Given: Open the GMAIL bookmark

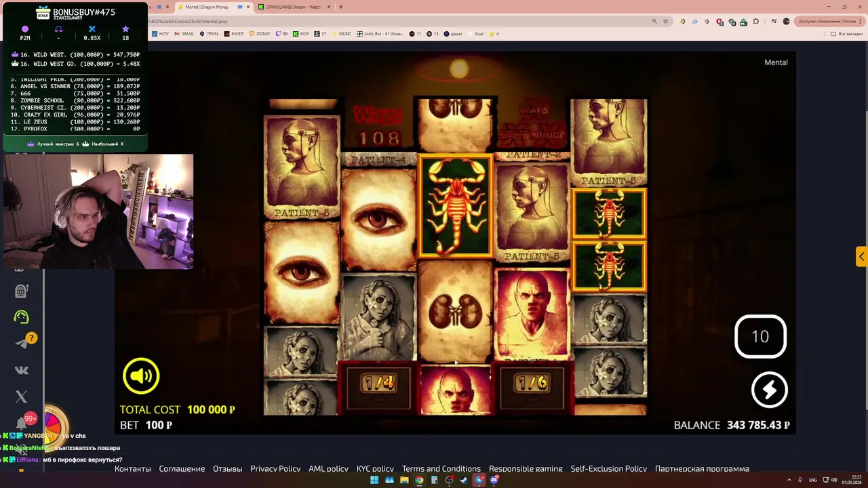Looking at the screenshot, I should (184, 33).
